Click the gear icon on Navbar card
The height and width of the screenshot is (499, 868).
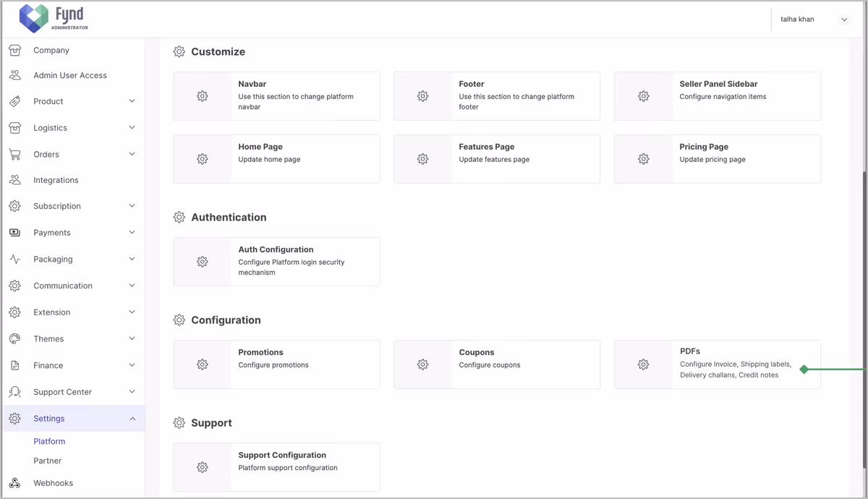pos(203,96)
